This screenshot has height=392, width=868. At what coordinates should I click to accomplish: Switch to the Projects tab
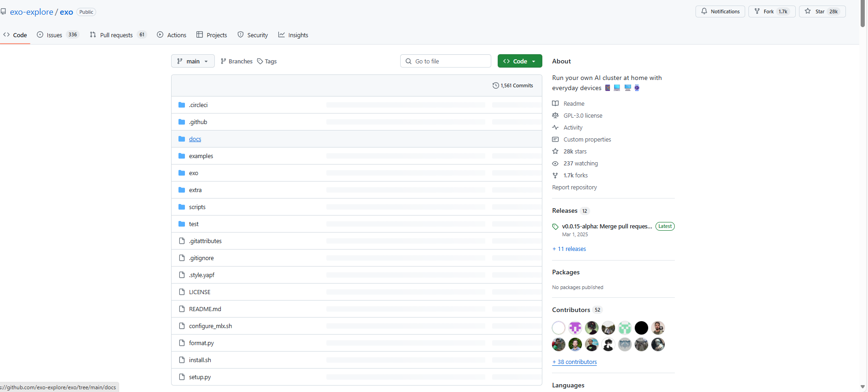point(212,35)
